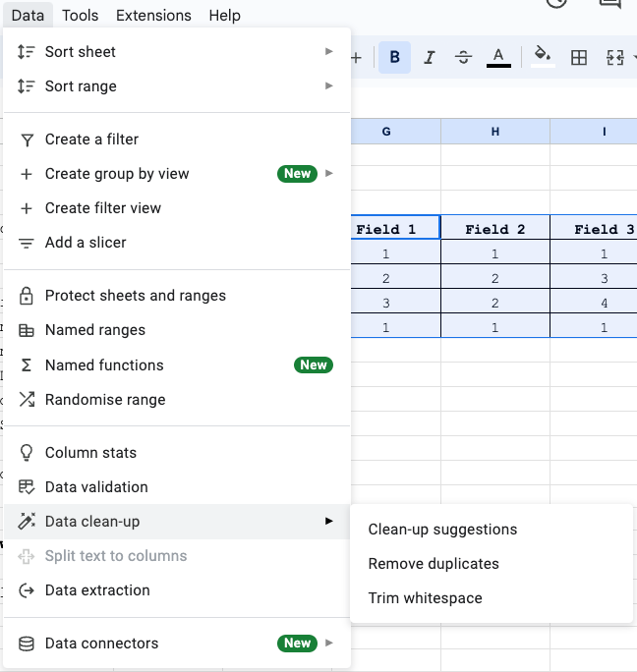Viewport: 637px width, 672px height.
Task: Click the Sort range icon
Action: pos(27,86)
